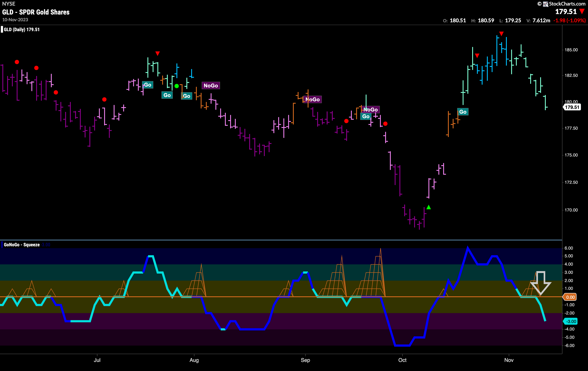
Task: Click the green up triangle near the October low
Action: [428, 207]
